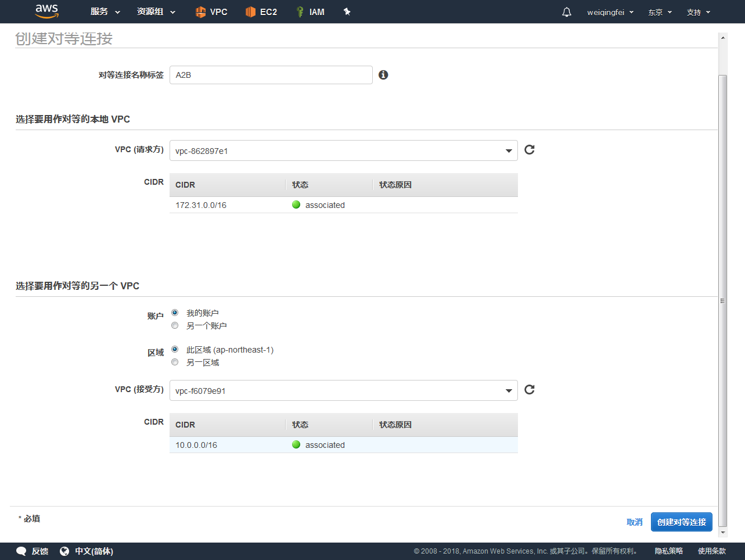Choose the 我的账户 radio option

tap(175, 313)
